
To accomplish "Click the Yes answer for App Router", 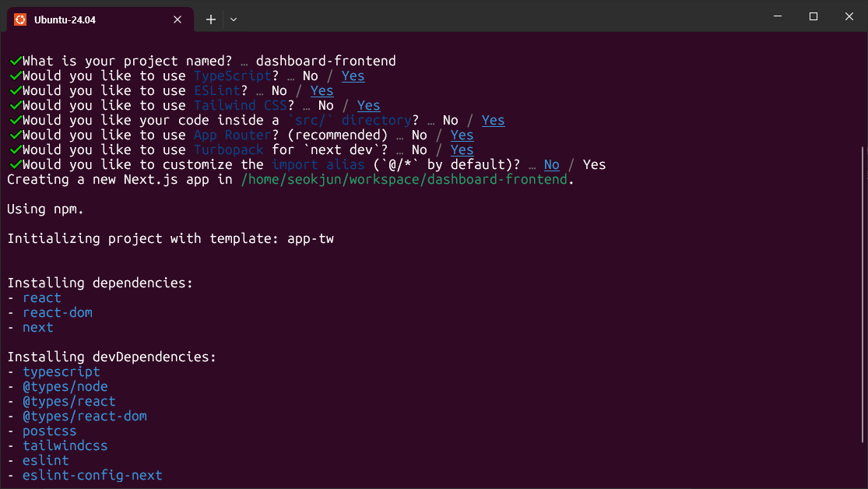I will pos(462,135).
